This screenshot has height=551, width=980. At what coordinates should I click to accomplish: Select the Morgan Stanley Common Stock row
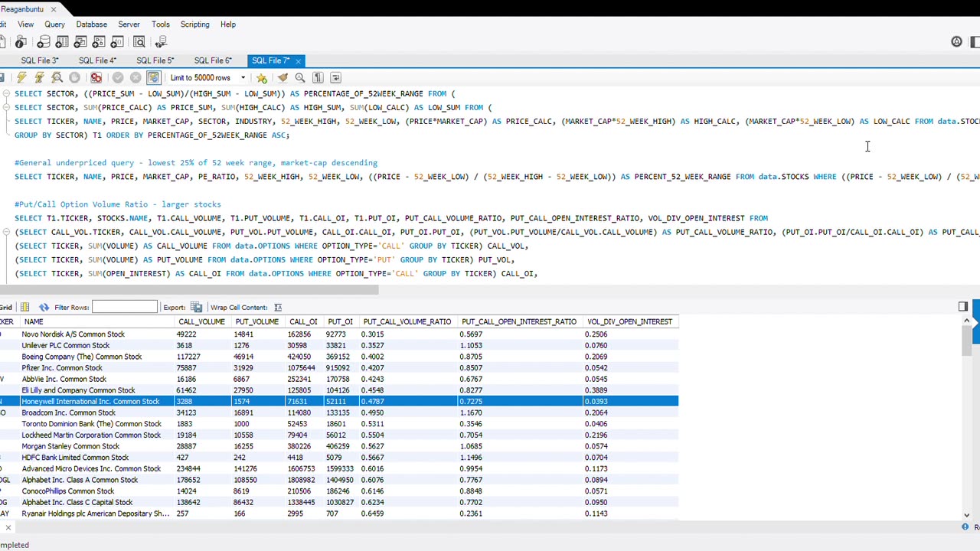[338, 446]
